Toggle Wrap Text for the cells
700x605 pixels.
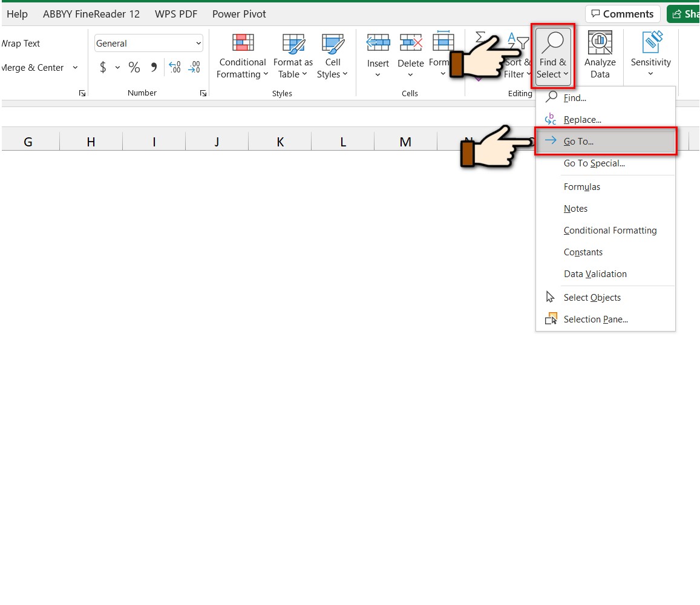pyautogui.click(x=22, y=44)
